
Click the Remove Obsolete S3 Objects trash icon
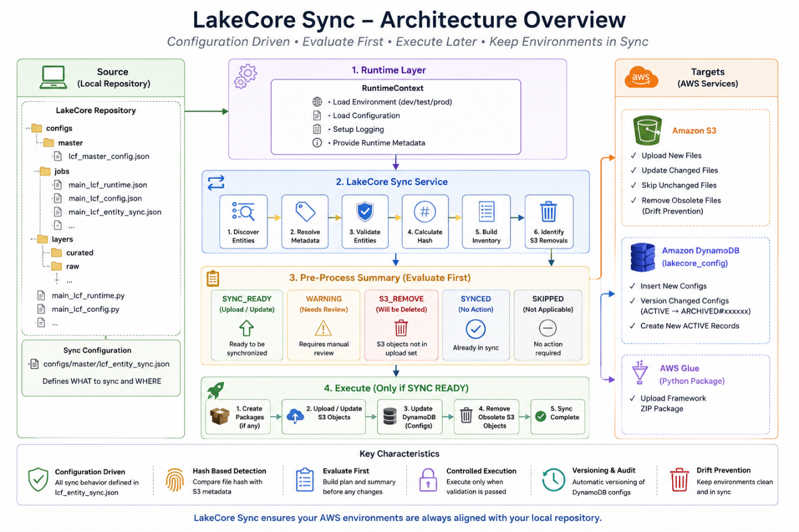tap(466, 416)
